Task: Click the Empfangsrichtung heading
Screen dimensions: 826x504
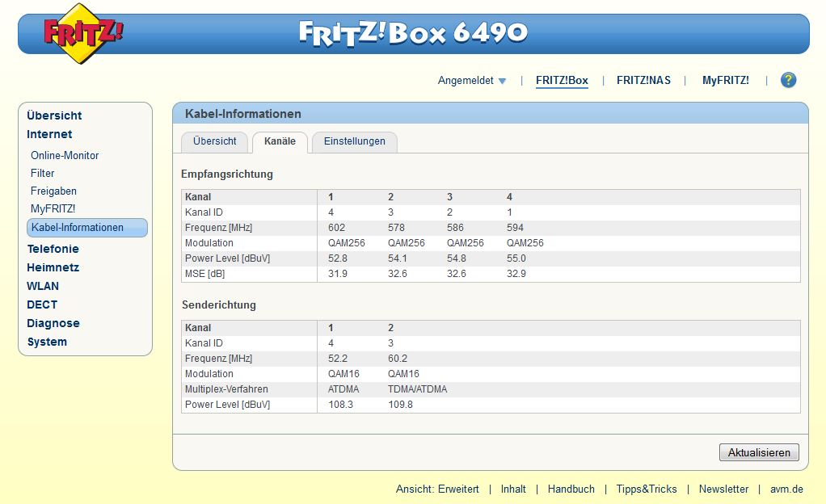Action: [x=227, y=174]
